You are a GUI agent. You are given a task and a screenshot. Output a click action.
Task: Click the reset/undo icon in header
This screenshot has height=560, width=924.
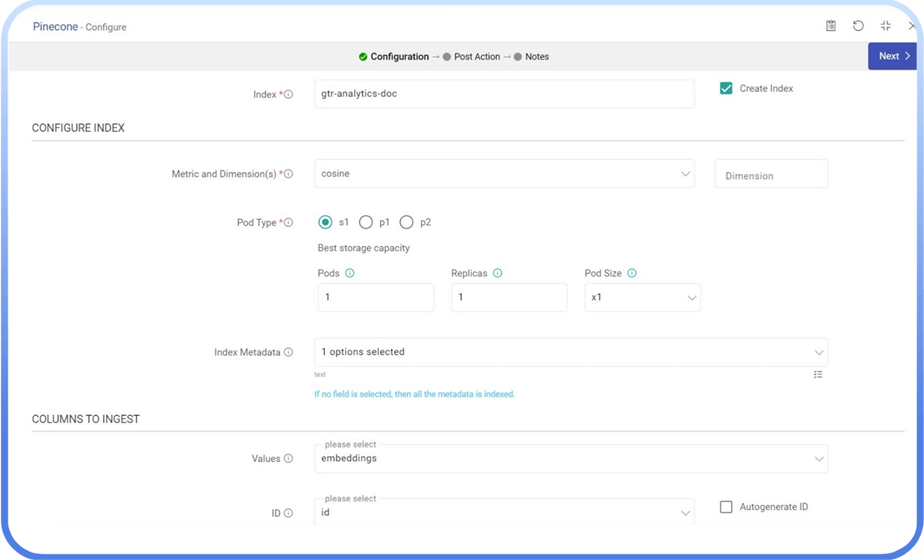click(858, 25)
